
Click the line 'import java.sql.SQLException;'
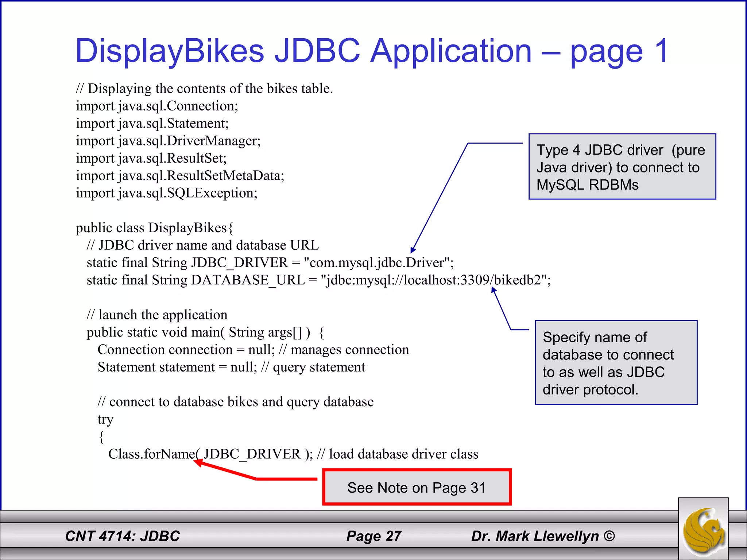coord(167,193)
